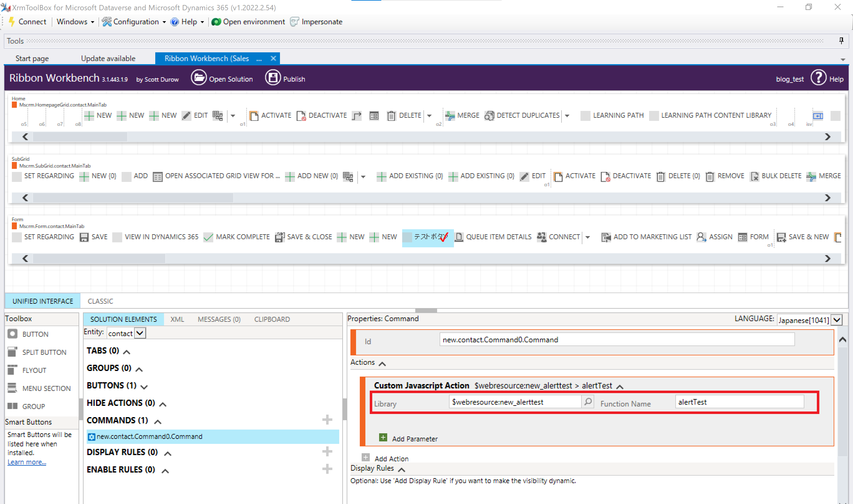Screen dimensions: 853x504
Task: Pick SPLIT BUTTON in the Toolbox
Action: (37, 352)
